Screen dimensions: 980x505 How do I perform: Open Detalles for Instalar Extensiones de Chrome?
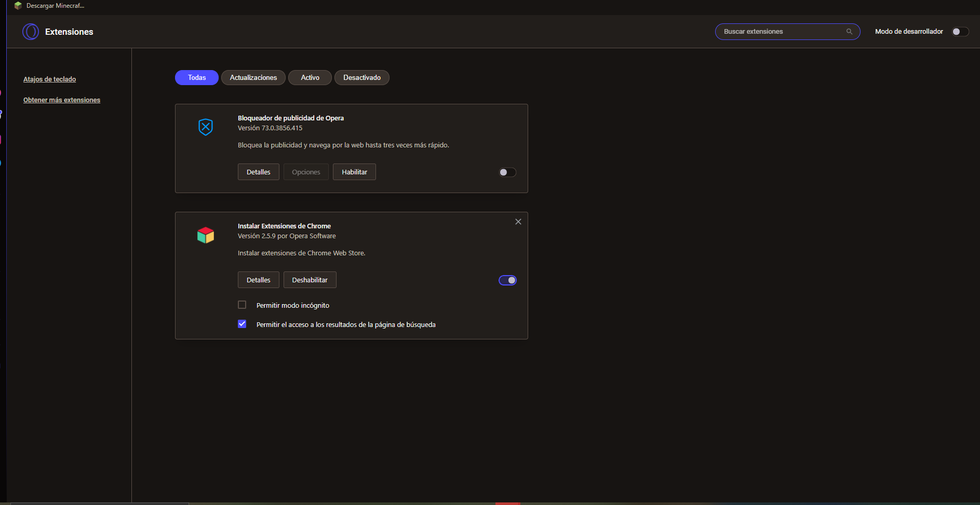pos(259,280)
